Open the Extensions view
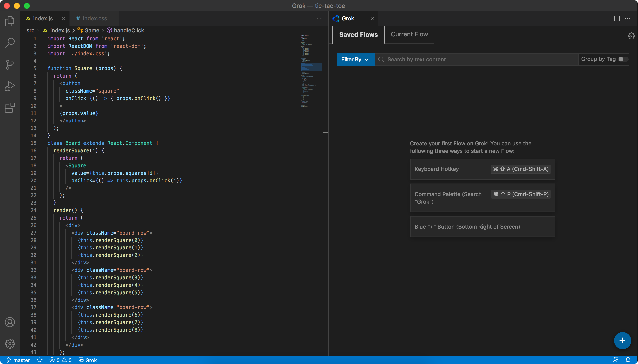Screen dimensions: 638x364 [x=10, y=108]
